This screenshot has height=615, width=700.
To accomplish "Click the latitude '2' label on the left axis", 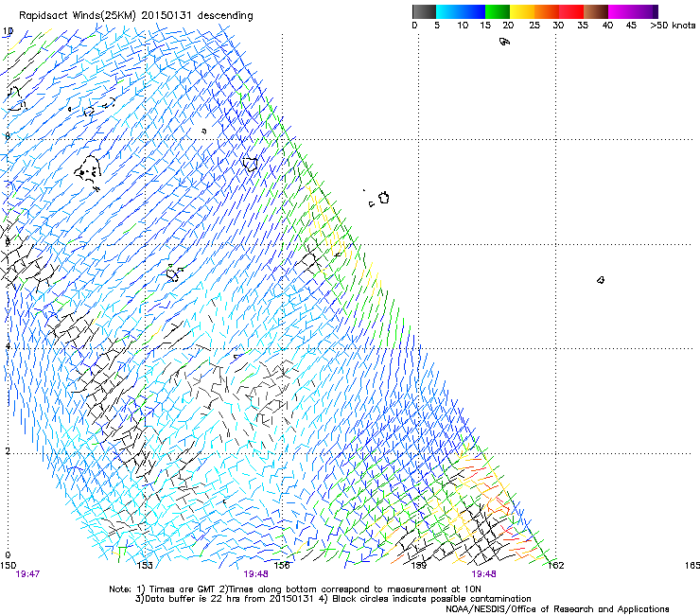I will pos(8,450).
